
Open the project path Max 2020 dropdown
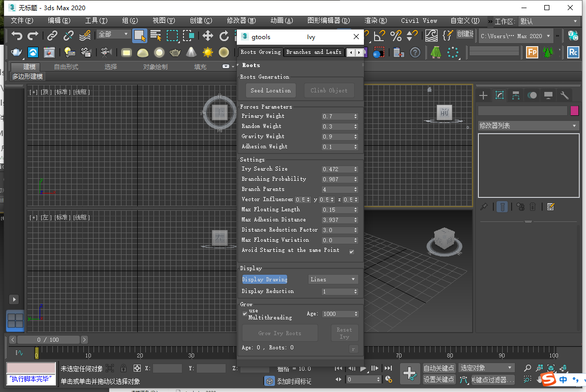pyautogui.click(x=516, y=36)
